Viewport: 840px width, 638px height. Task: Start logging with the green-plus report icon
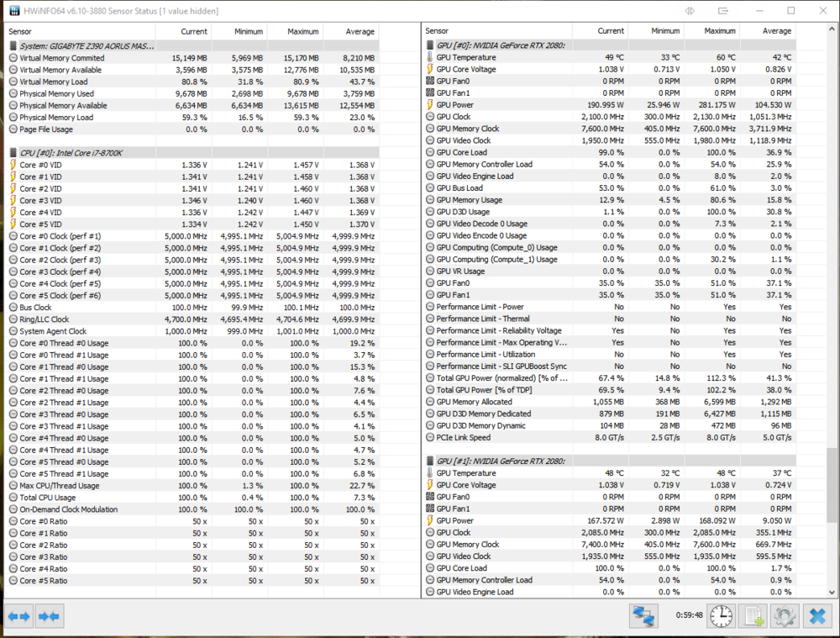[753, 616]
